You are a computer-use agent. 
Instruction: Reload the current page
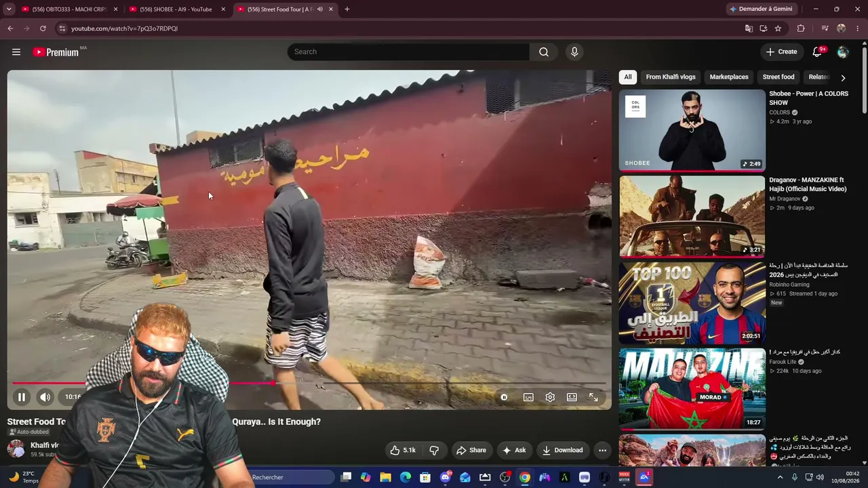pos(43,28)
